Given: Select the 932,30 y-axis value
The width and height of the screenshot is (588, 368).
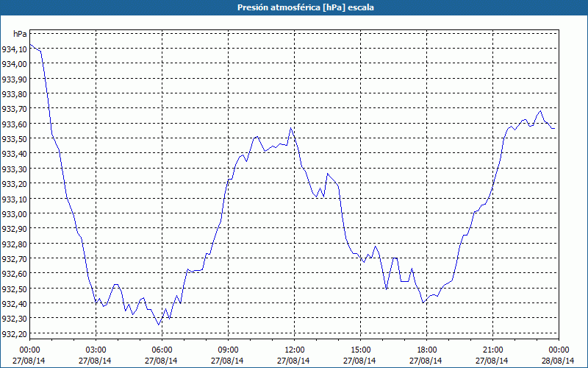Looking at the screenshot, I should [x=15, y=319].
